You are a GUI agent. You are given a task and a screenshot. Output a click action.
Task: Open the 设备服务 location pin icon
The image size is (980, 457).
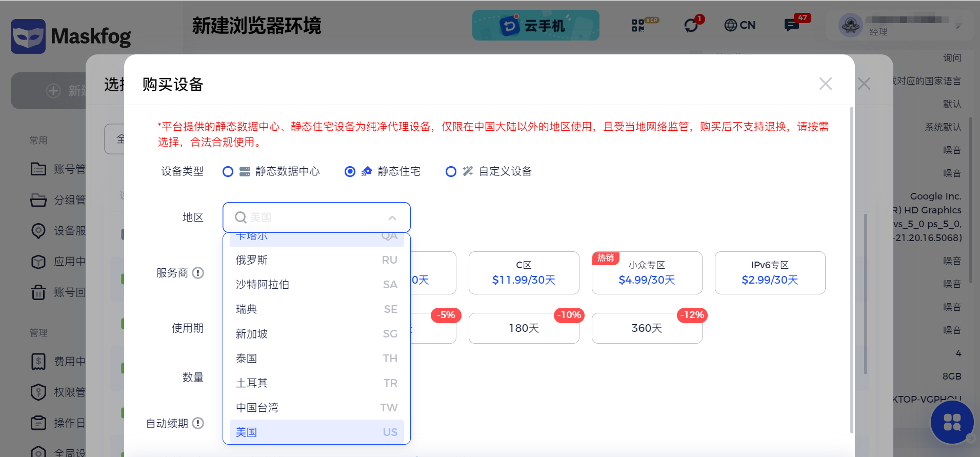pyautogui.click(x=38, y=230)
